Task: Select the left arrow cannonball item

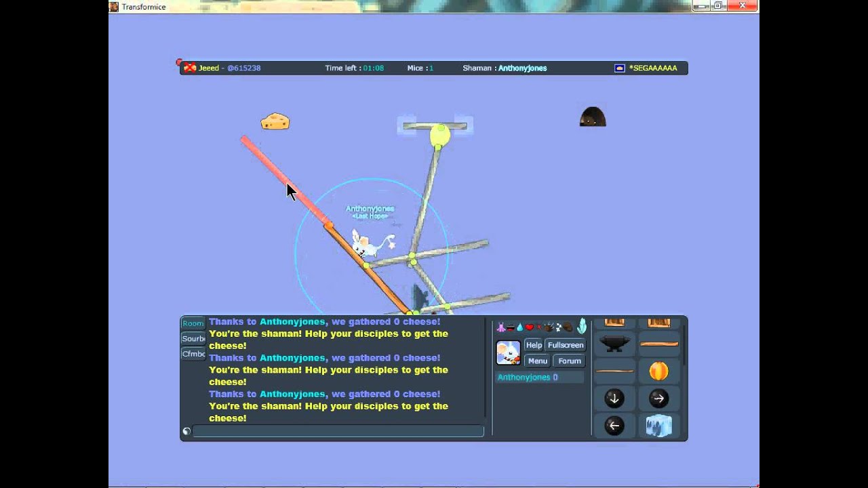Action: (614, 426)
